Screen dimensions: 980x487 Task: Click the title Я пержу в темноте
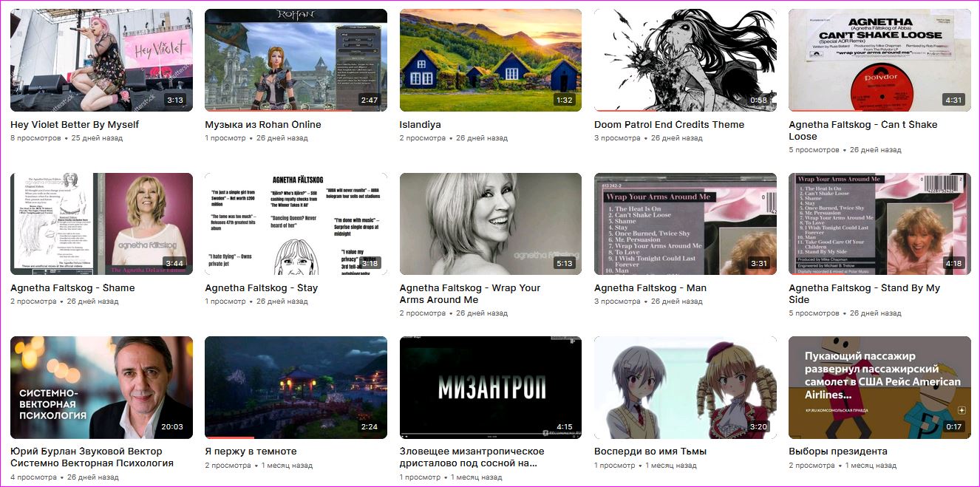click(x=251, y=452)
